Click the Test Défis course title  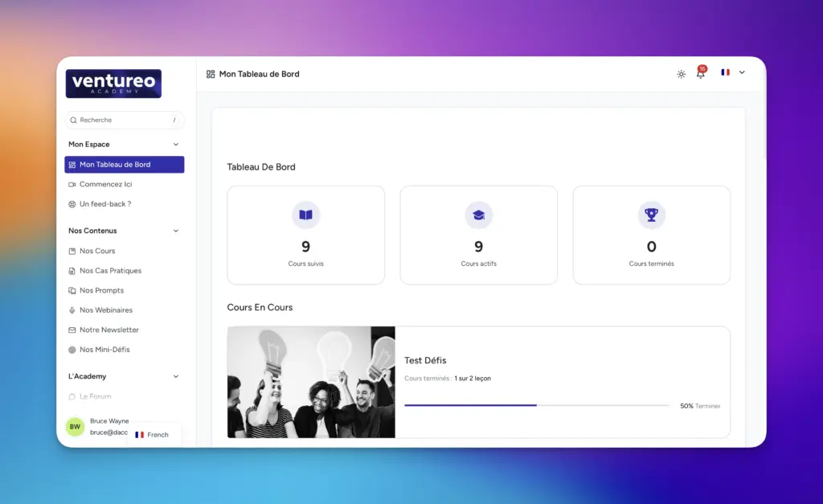(425, 360)
